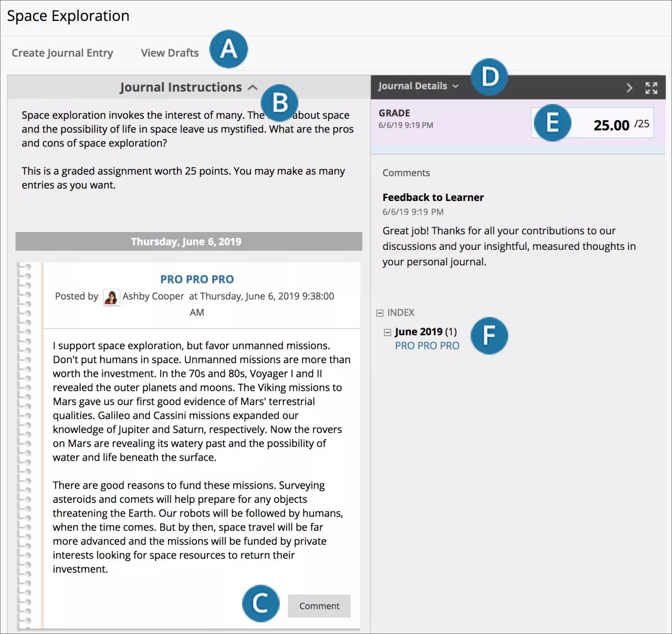
Task: Click the right arrow to collapse the side panel
Action: pyautogui.click(x=629, y=88)
